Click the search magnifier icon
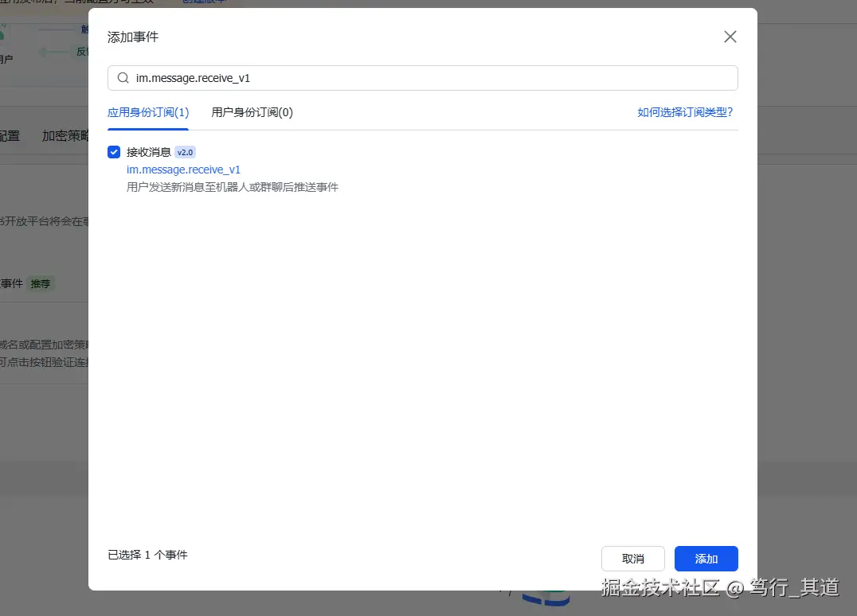The image size is (857, 616). [123, 77]
